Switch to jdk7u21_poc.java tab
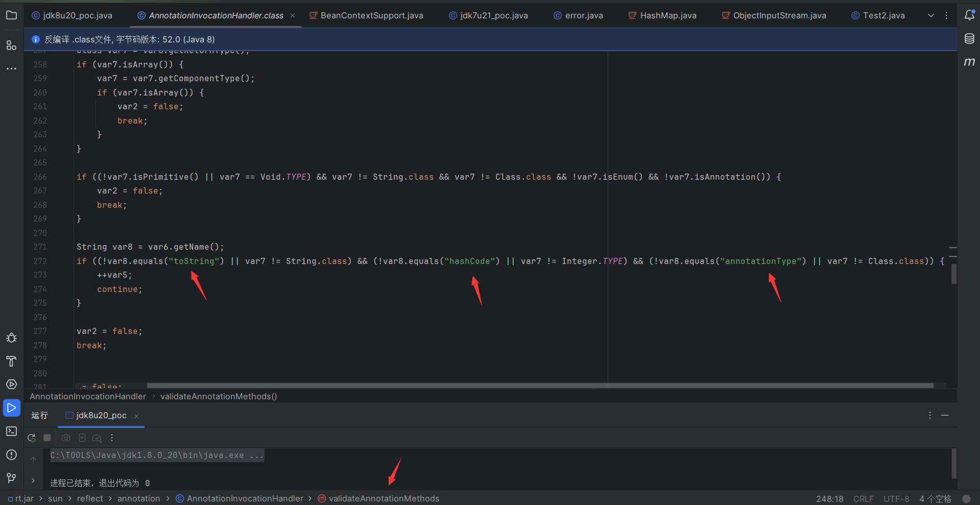The width and height of the screenshot is (980, 505). 489,15
